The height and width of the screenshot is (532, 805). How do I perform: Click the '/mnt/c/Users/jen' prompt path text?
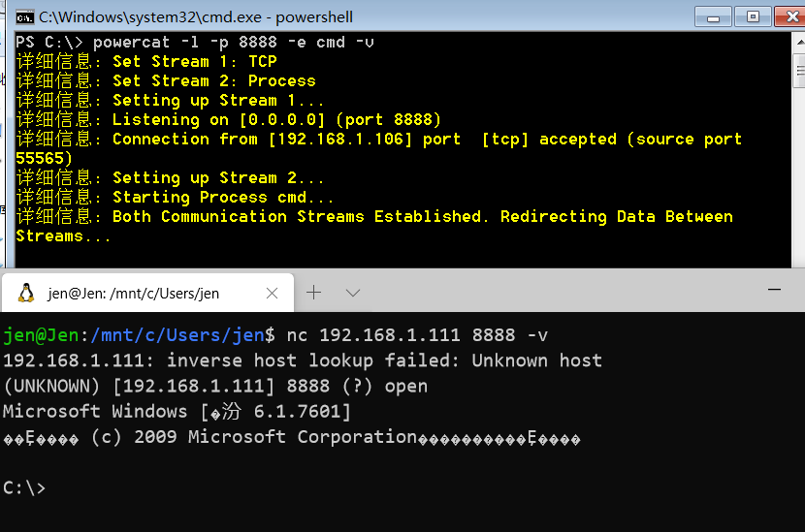point(177,335)
